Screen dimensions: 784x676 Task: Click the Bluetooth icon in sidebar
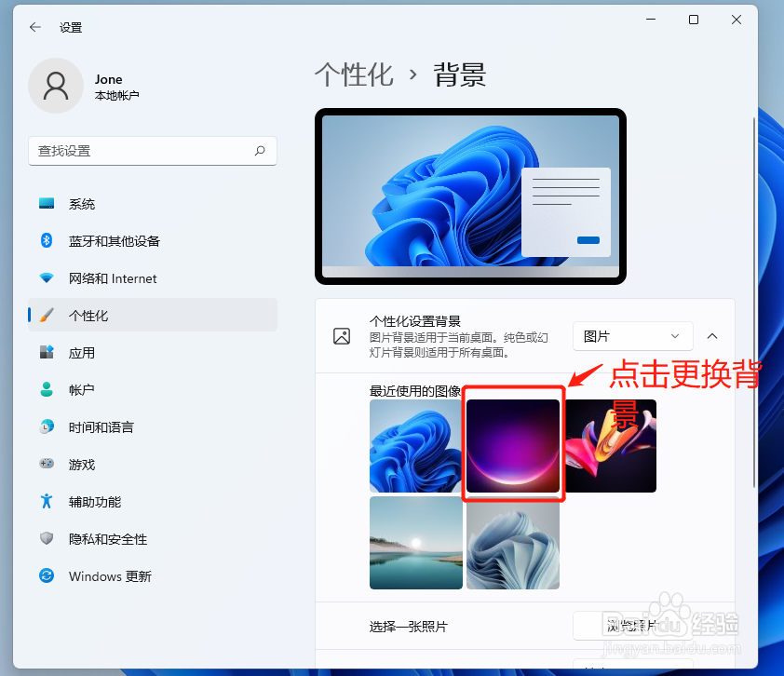tap(47, 240)
